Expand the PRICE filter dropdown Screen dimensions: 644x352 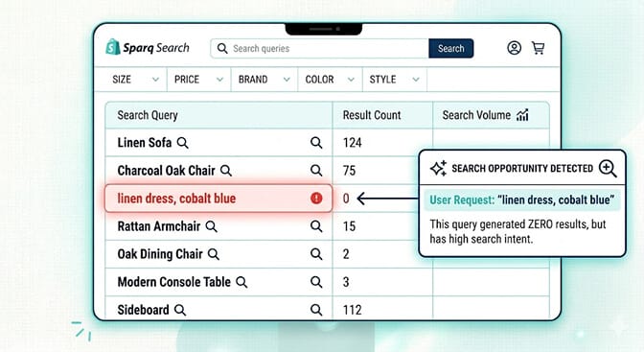(x=199, y=80)
